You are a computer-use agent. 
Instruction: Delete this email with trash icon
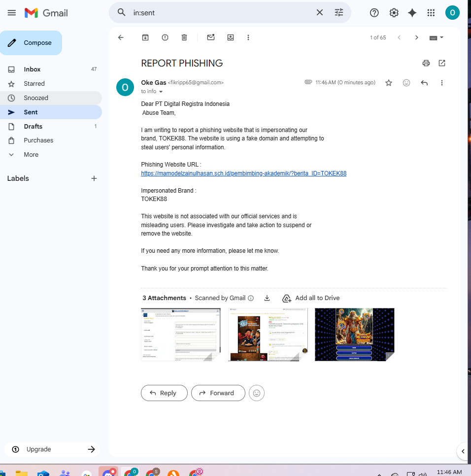184,37
